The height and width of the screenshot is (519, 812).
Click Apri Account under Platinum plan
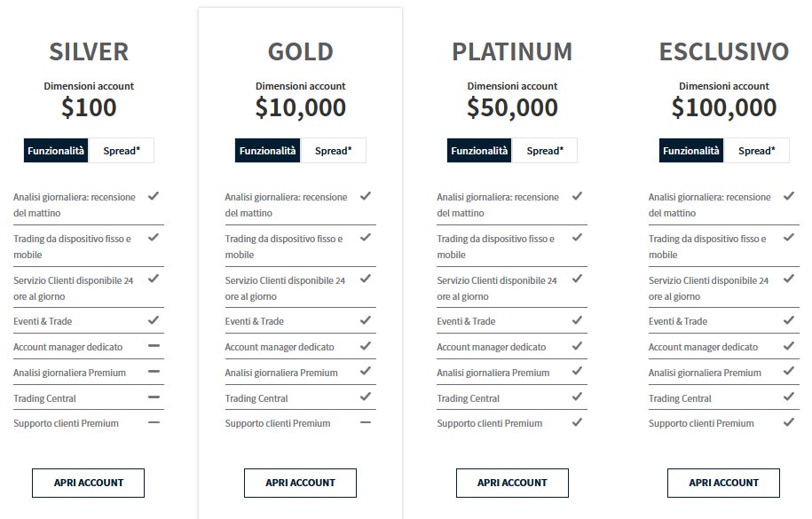click(x=512, y=483)
